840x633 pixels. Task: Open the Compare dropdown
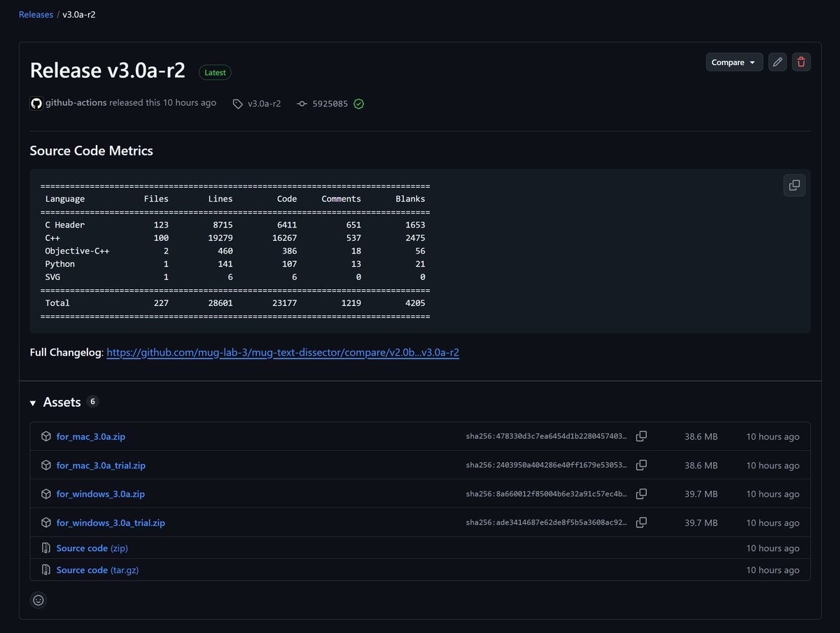734,62
